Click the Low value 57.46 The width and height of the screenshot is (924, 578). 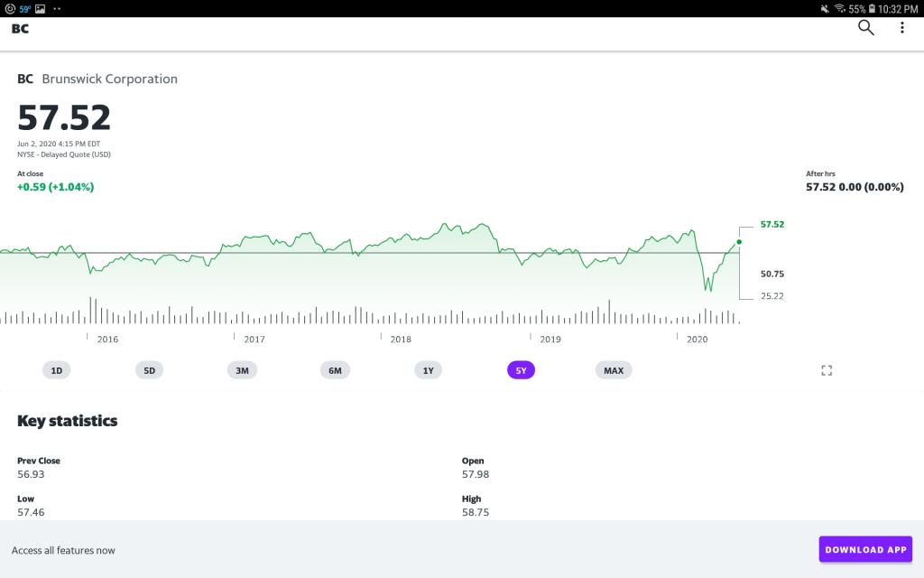coord(31,512)
